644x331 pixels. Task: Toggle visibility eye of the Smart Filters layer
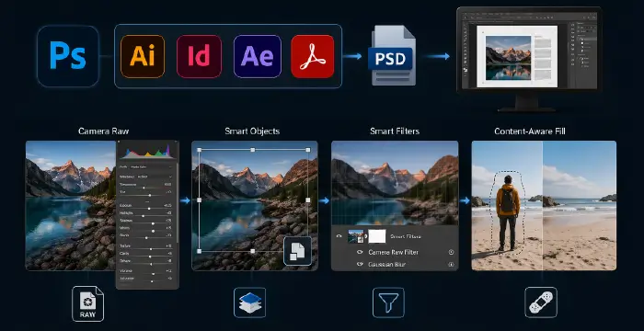(x=339, y=236)
